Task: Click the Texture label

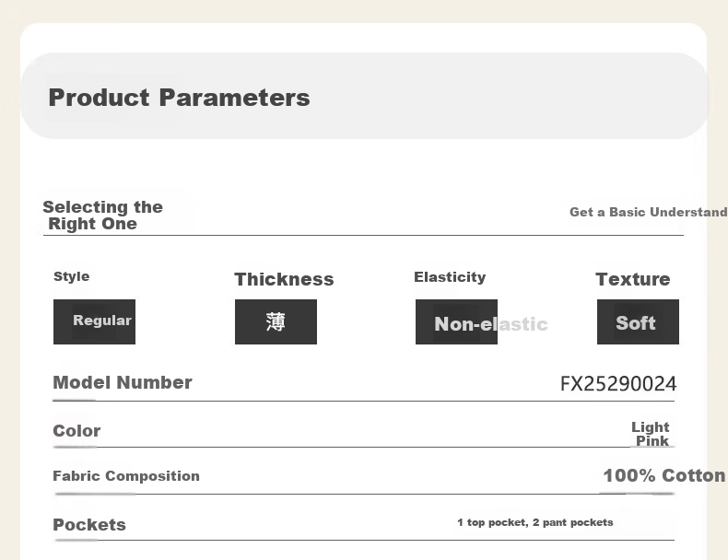Action: click(633, 279)
